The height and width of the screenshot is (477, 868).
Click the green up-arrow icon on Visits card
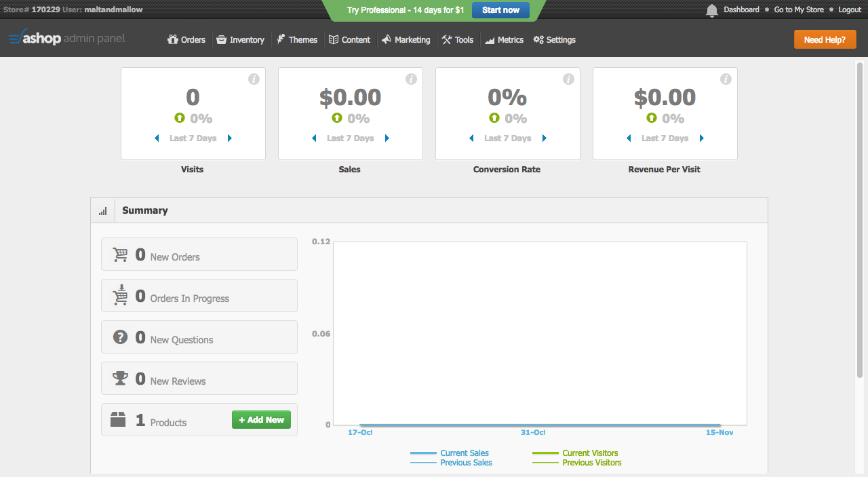coord(180,118)
